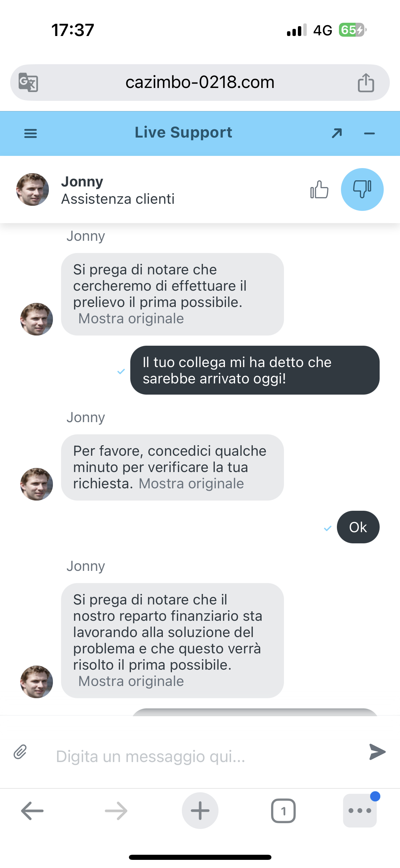Open the hamburger menu in Live Support
The width and height of the screenshot is (400, 868).
pyautogui.click(x=31, y=133)
